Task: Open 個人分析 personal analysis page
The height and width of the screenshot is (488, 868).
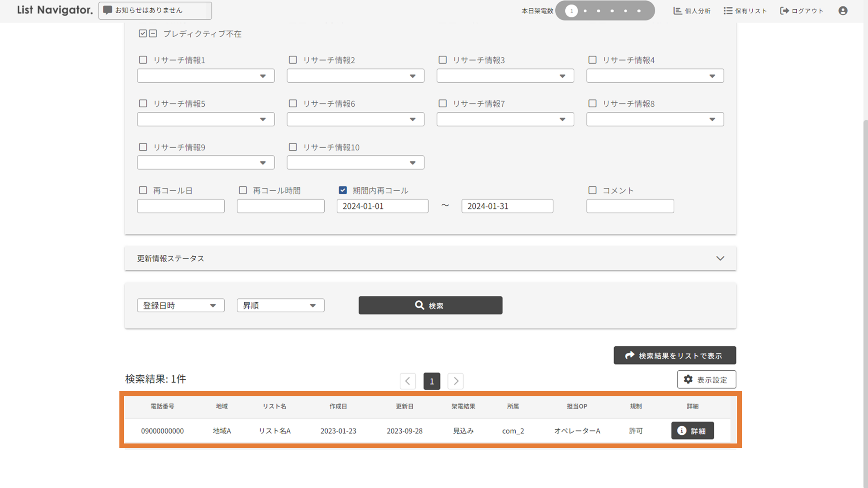Action: [691, 11]
